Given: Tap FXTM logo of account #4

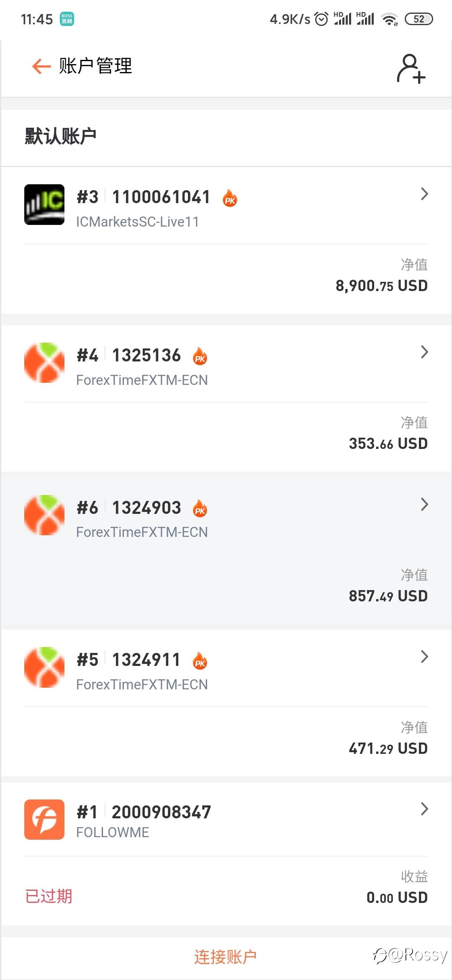Looking at the screenshot, I should point(44,363).
